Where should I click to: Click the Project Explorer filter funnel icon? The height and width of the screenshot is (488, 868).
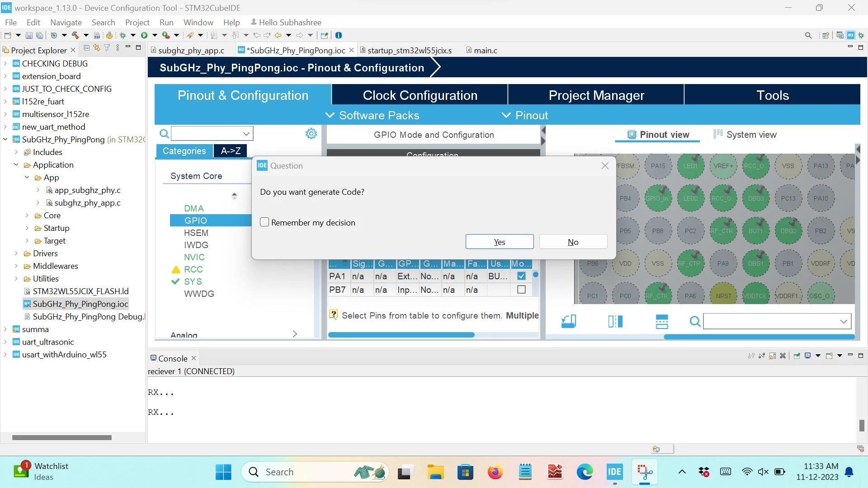107,47
